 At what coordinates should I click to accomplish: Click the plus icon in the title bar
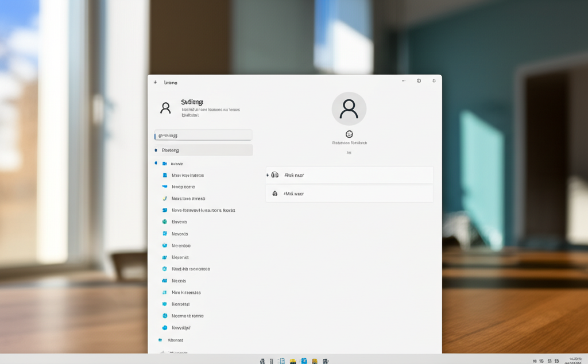click(155, 82)
